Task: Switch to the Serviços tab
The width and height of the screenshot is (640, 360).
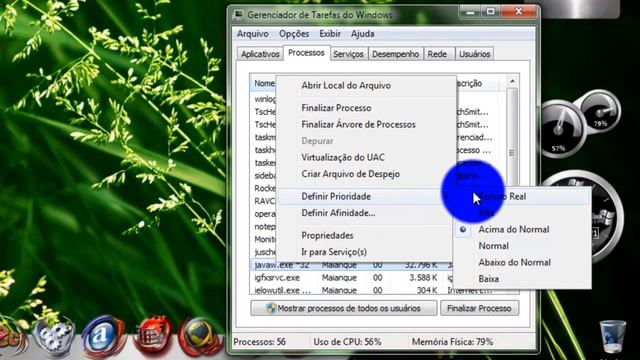Action: tap(348, 54)
